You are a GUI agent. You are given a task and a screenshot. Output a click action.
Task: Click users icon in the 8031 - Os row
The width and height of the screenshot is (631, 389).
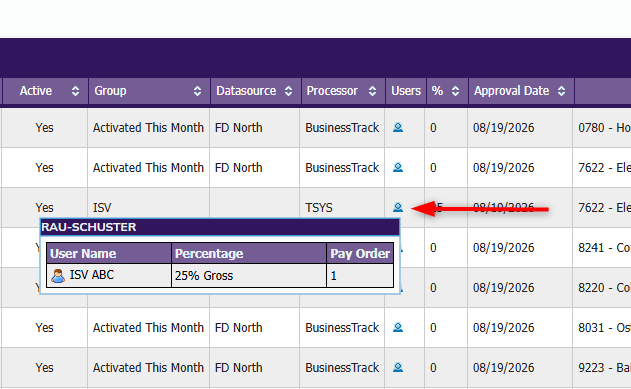[398, 327]
